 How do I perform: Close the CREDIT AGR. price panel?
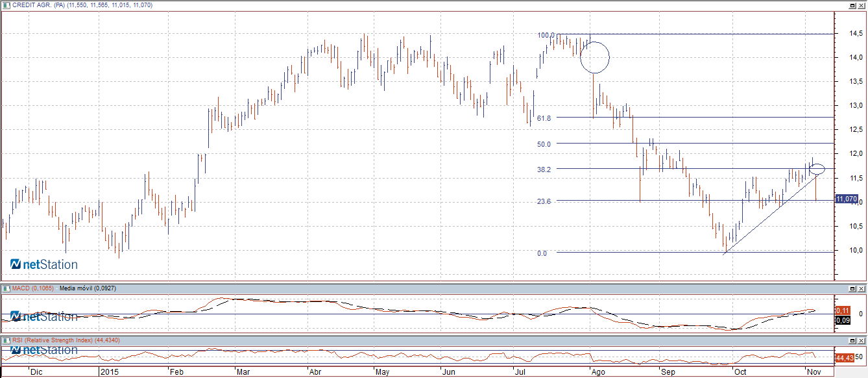coord(862,5)
